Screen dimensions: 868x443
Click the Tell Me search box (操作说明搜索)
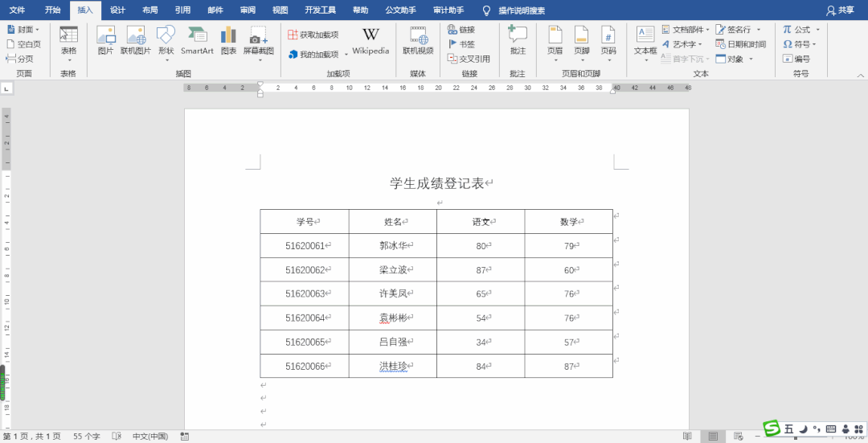coord(522,10)
